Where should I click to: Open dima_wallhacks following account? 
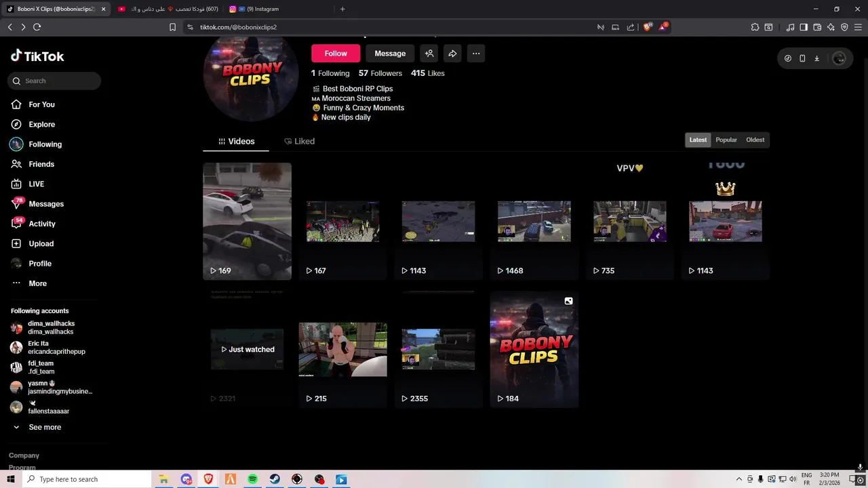click(51, 327)
